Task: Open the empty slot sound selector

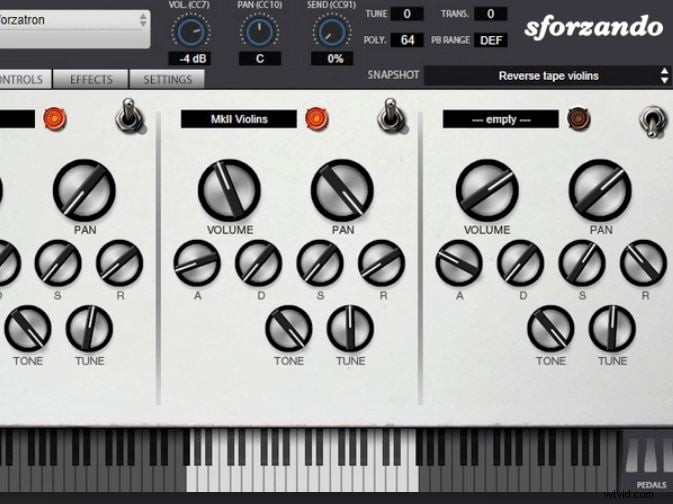Action: (x=500, y=119)
